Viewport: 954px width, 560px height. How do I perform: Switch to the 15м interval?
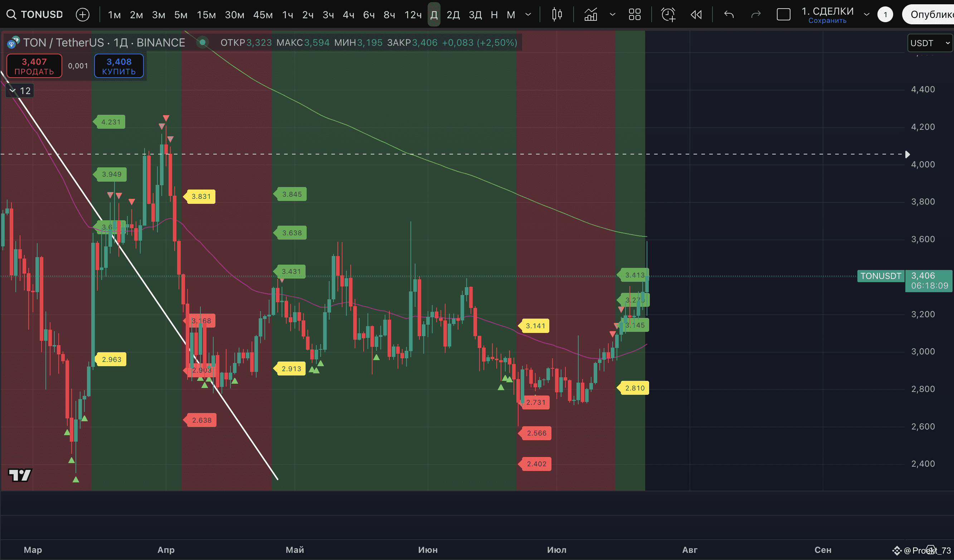click(x=206, y=15)
